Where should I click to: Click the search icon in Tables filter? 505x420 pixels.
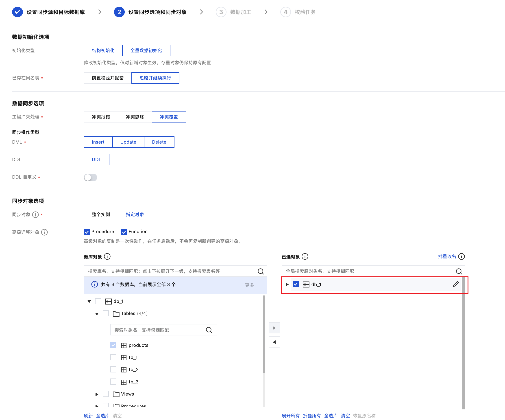pos(209,330)
